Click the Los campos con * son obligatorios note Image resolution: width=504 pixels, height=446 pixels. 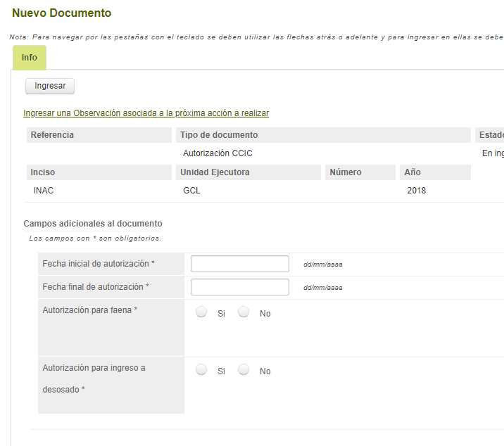95,238
